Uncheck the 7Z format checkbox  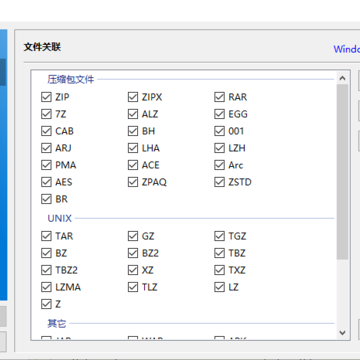coord(46,114)
